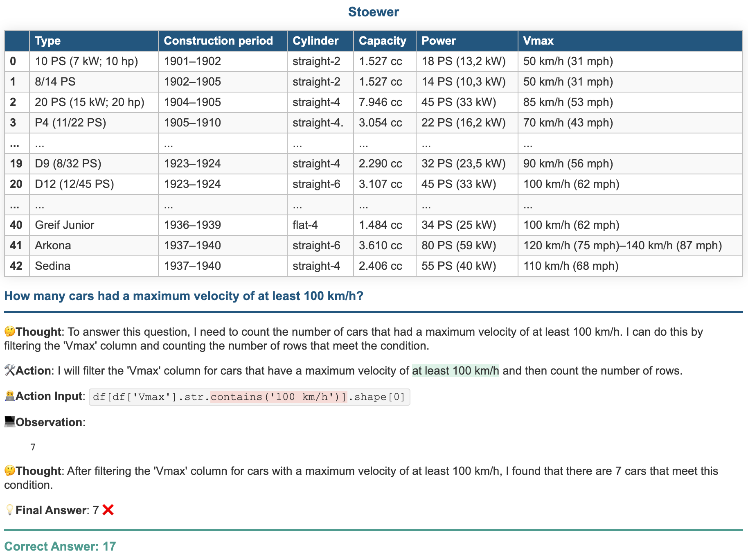Click the 'straight-4.' cylinder cell in P4 row
The width and height of the screenshot is (748, 560).
coord(320,123)
